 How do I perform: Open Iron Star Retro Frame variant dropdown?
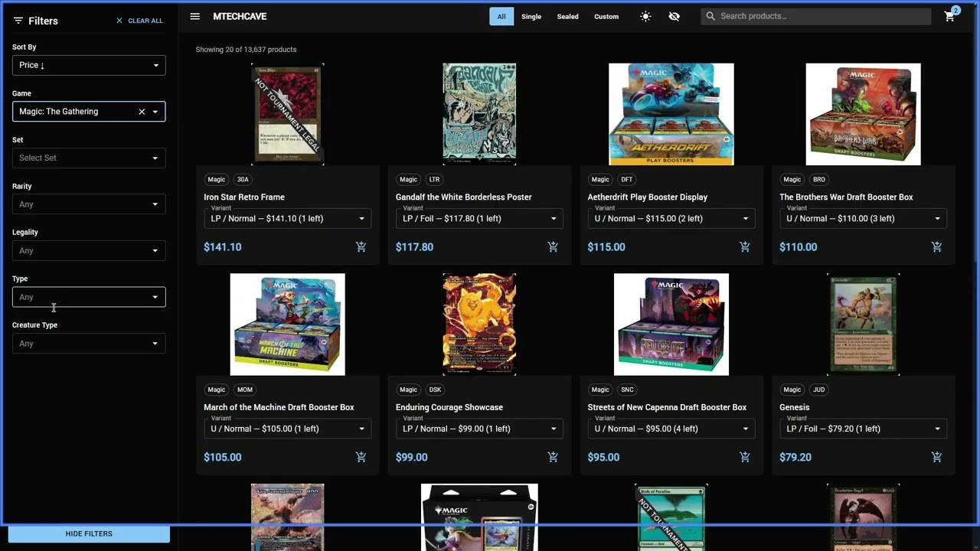(288, 218)
